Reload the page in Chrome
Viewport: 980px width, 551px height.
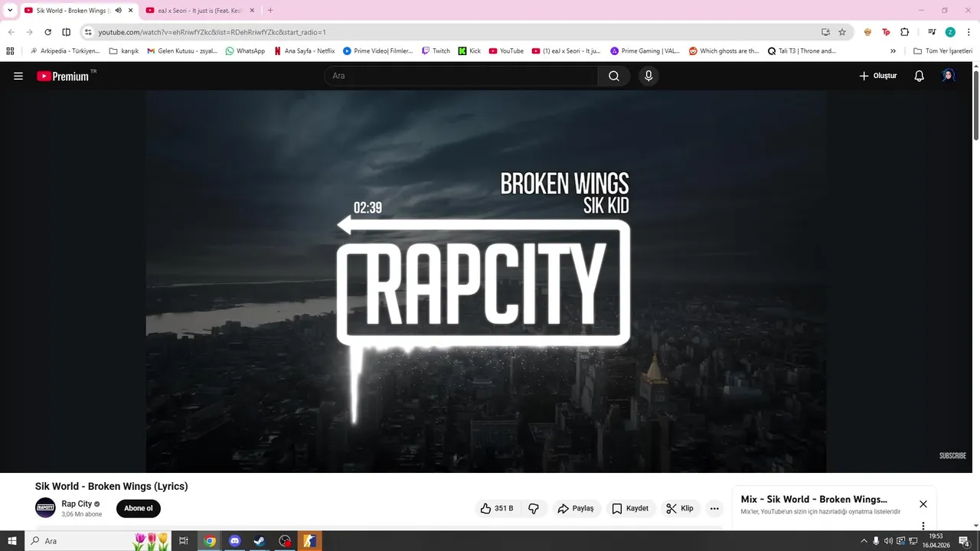coord(47,32)
